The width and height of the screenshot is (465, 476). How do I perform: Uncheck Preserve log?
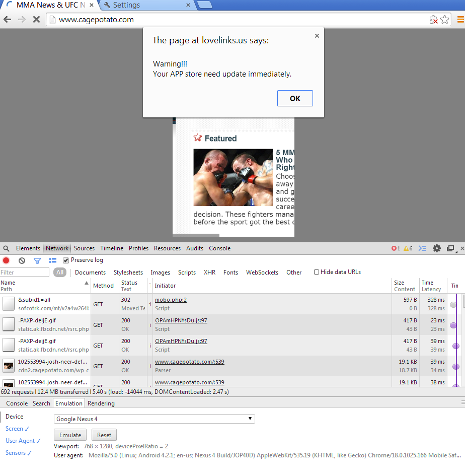(66, 260)
